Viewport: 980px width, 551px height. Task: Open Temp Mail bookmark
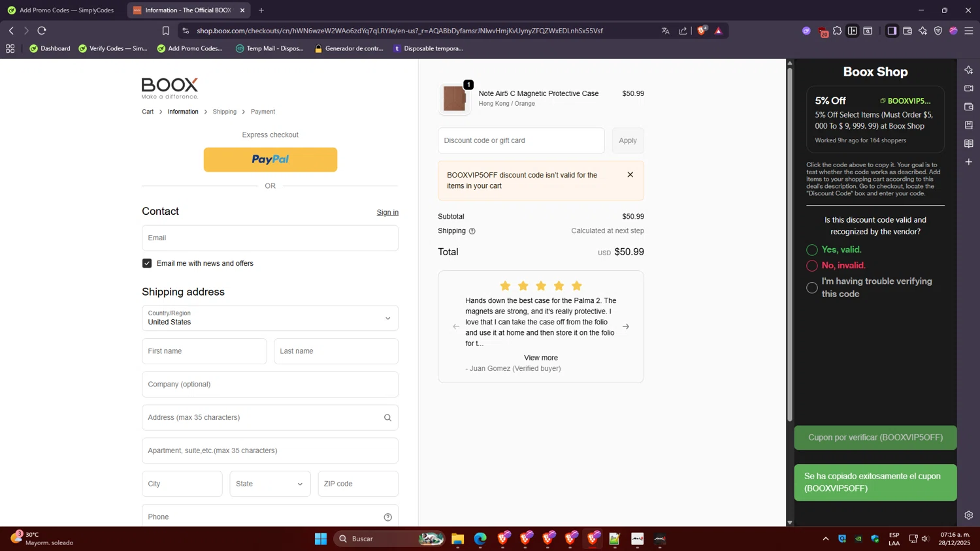click(x=270, y=48)
